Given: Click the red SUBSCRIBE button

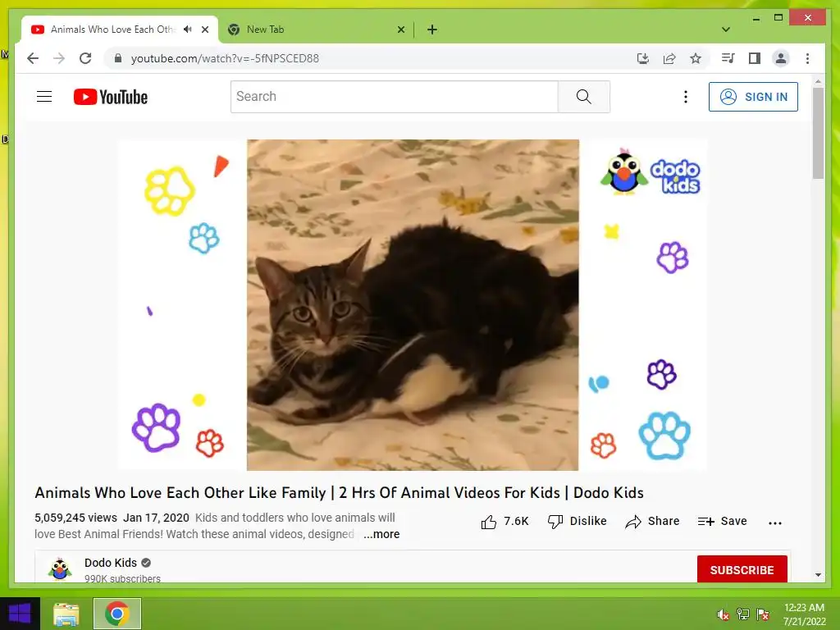Looking at the screenshot, I should click(x=742, y=570).
